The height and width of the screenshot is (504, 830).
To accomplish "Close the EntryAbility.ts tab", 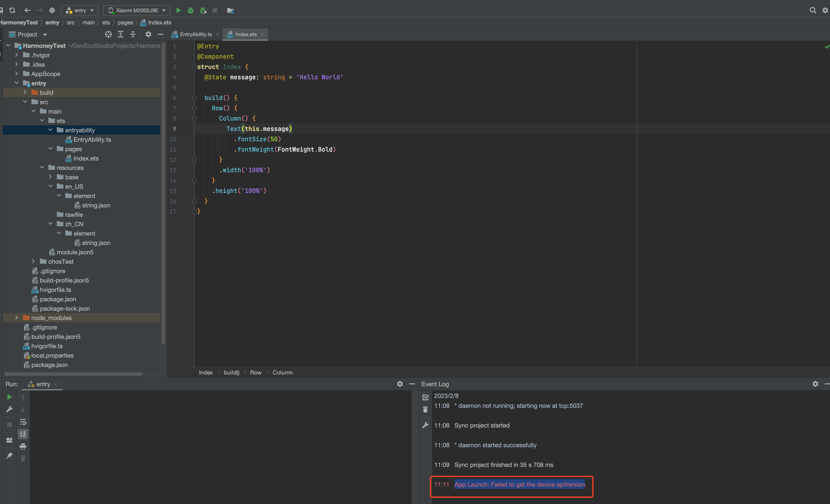I will 218,34.
